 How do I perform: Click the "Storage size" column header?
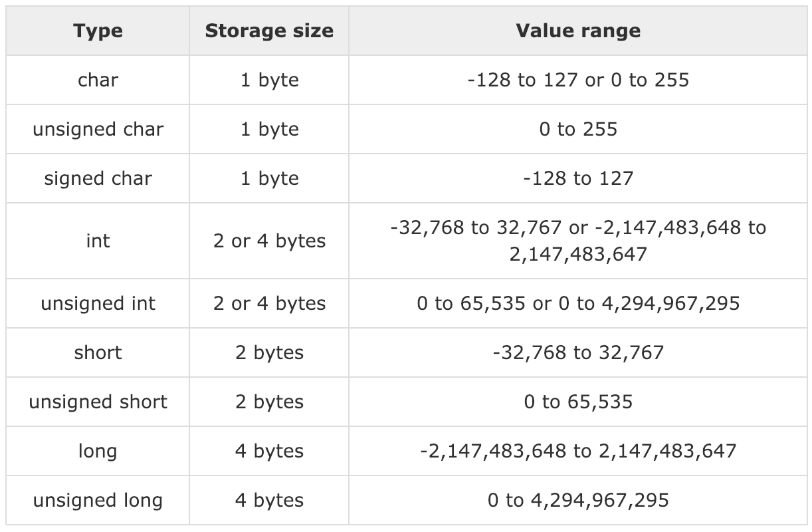click(269, 31)
